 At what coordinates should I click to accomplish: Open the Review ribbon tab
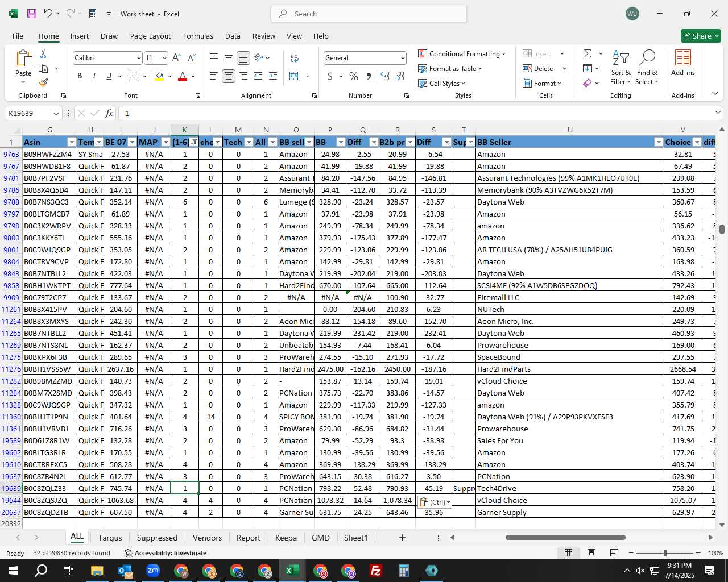point(264,36)
